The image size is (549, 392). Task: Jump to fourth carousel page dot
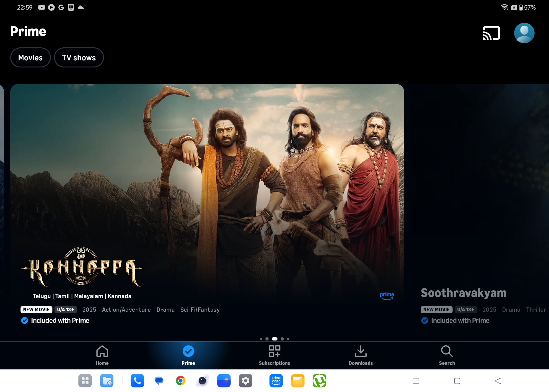(x=282, y=339)
